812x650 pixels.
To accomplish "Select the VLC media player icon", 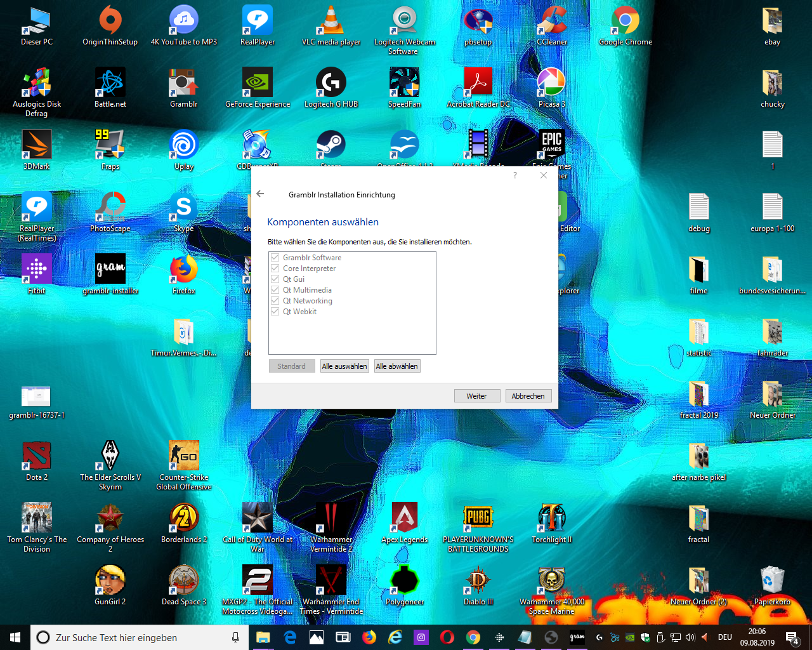I will [331, 27].
